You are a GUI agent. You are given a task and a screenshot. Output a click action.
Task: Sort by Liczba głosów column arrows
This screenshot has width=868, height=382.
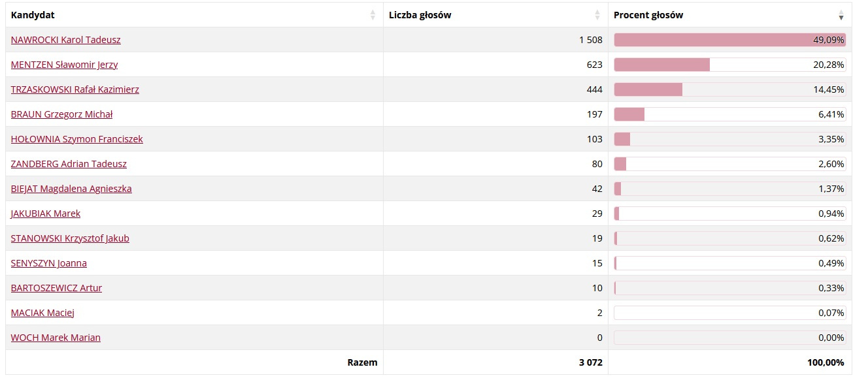tap(597, 15)
